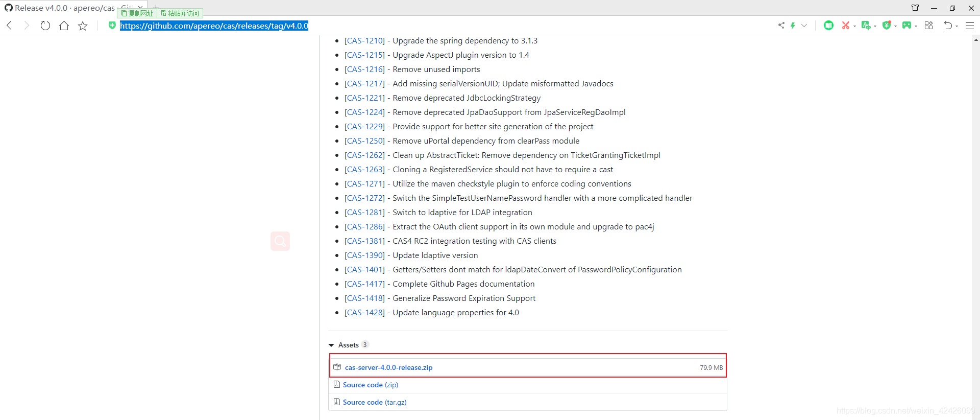Open the [CAS-1281] issue link
The image size is (980, 420).
click(364, 213)
